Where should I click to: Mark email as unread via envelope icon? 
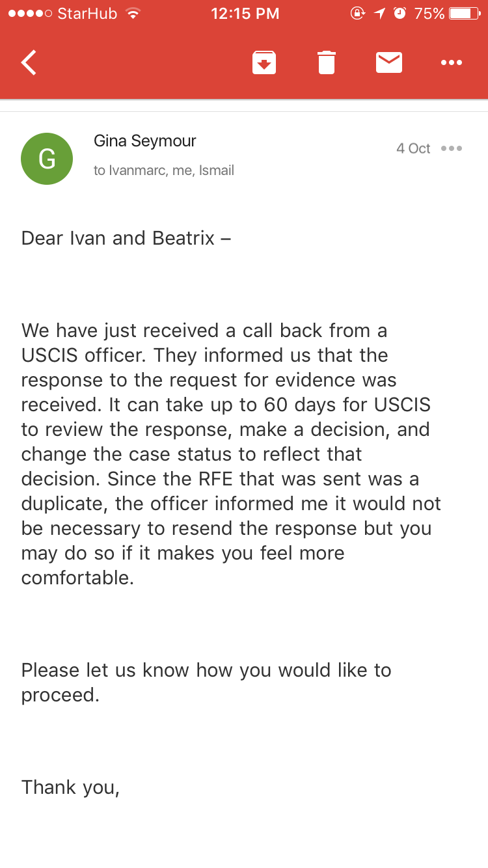coord(389,62)
